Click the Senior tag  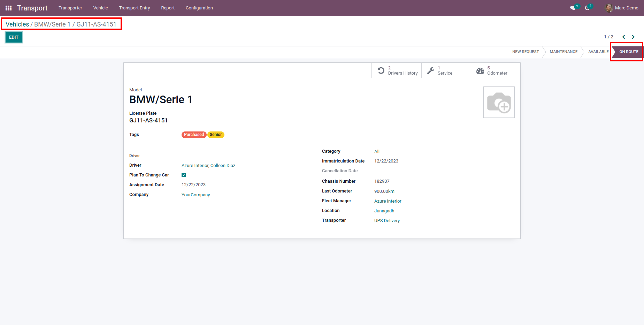216,135
